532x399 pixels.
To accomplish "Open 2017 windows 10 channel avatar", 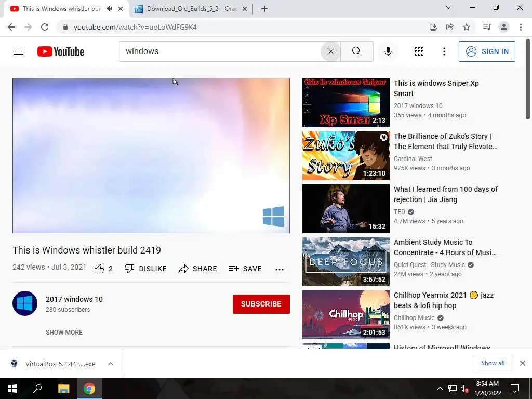I will click(x=25, y=303).
